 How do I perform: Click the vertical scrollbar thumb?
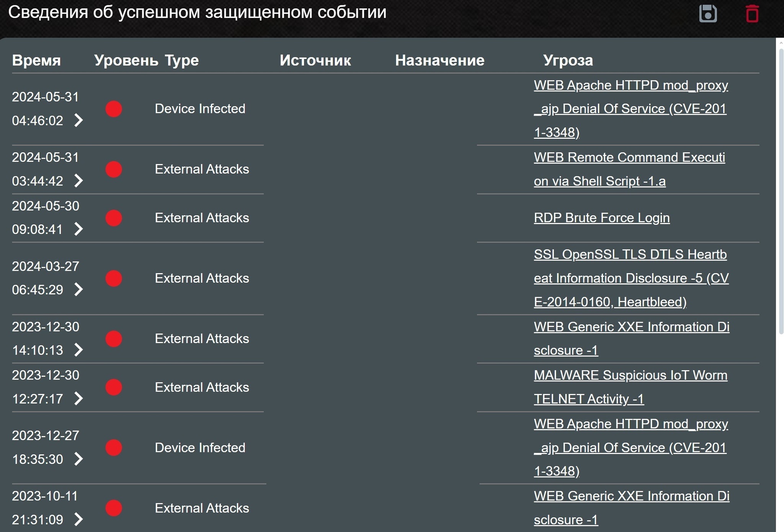pyautogui.click(x=781, y=191)
